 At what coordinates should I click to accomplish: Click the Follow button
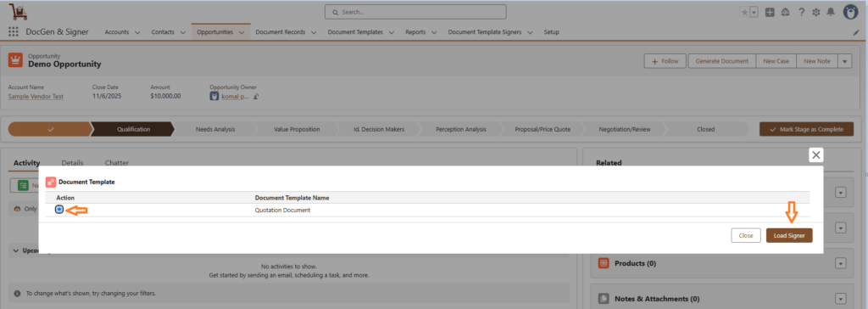665,61
